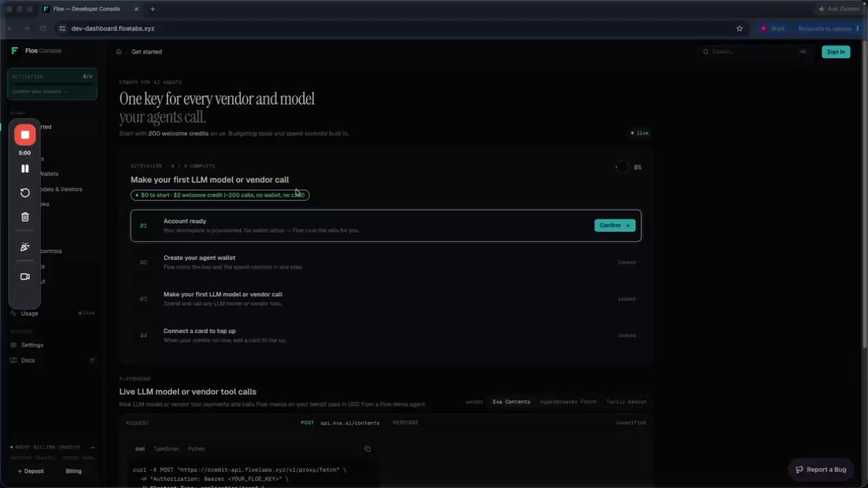Screen dimensions: 868x488
Task: Bookmark the page with the star icon
Action: click(x=739, y=28)
